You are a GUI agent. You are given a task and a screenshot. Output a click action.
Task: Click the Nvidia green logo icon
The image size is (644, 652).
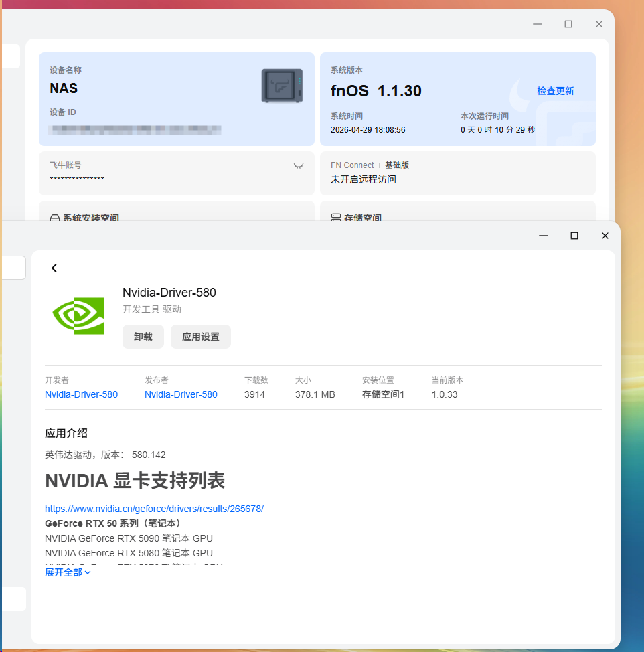(78, 315)
